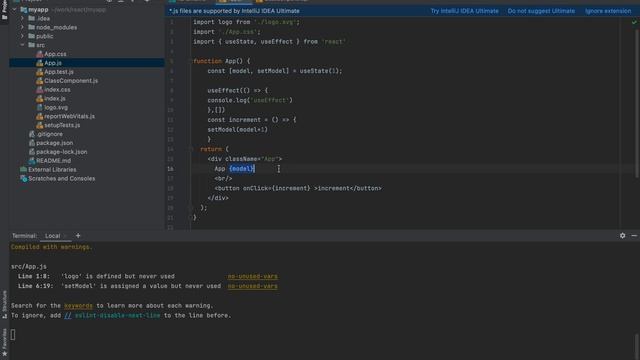Click the banner about .js files support
Image resolution: width=640 pixels, height=360 pixels.
234,11
